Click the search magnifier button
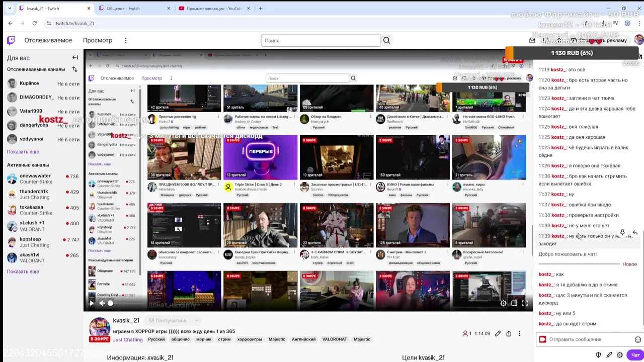 386,40
